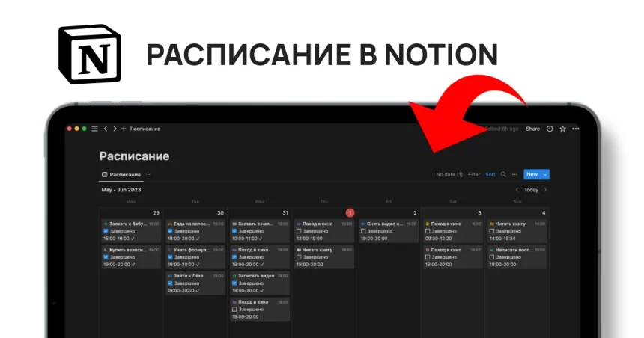The width and height of the screenshot is (644, 338).
Task: Open the Зайти к Лёхе card
Action: pyautogui.click(x=195, y=283)
